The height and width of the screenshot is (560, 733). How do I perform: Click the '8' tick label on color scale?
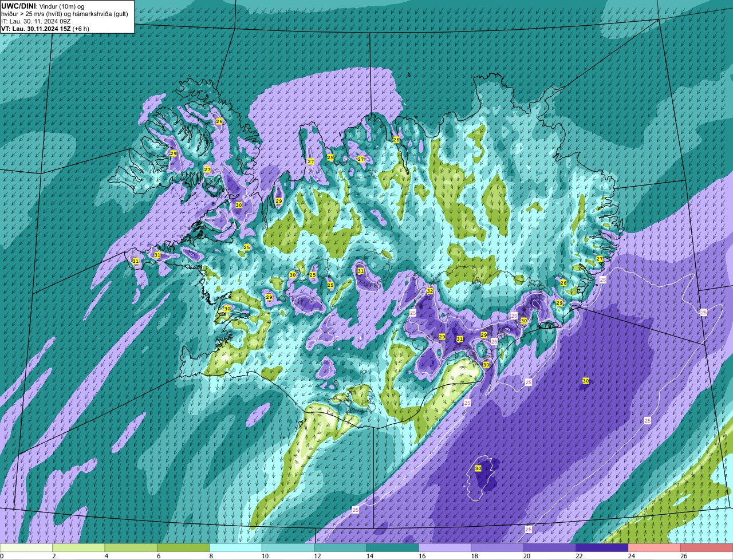point(210,556)
